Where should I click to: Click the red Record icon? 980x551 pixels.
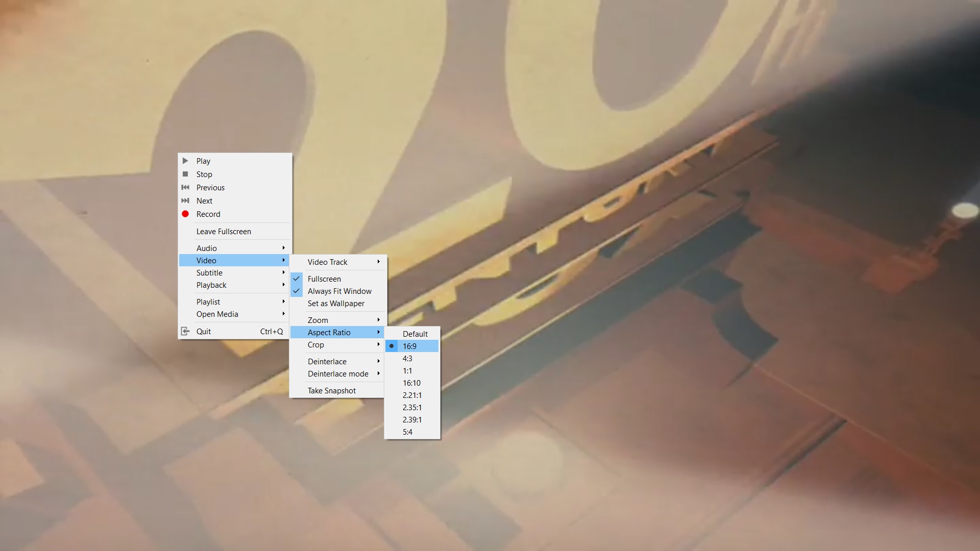pyautogui.click(x=185, y=214)
